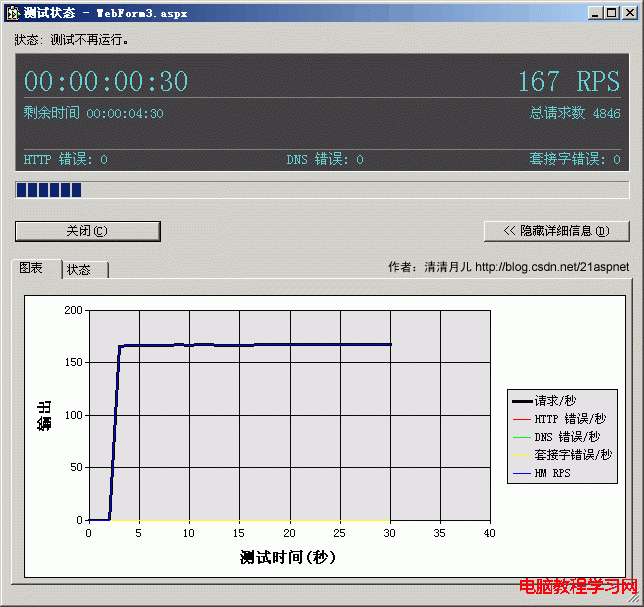Click the app icon in title bar
644x607 pixels.
(x=13, y=13)
